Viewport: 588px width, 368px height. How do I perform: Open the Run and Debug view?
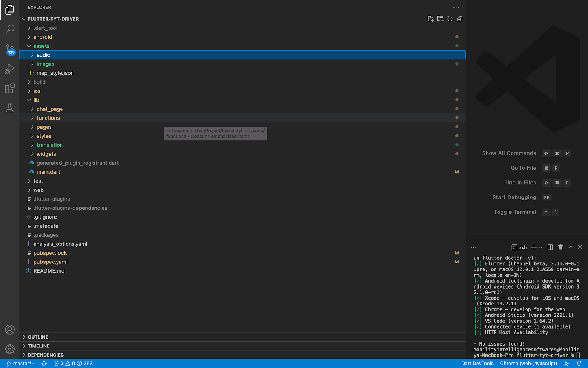tap(10, 68)
